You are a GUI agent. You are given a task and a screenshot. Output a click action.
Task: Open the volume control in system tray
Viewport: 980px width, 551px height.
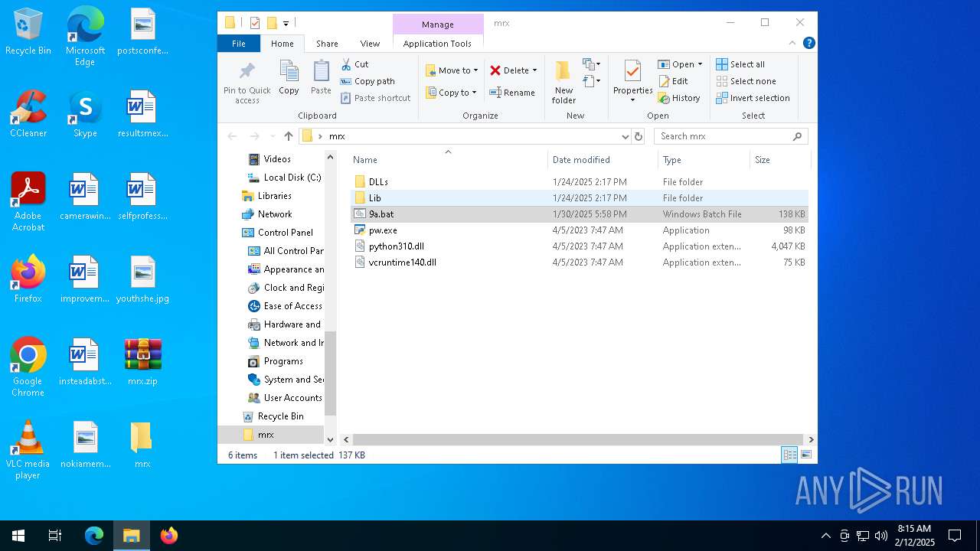click(x=881, y=536)
